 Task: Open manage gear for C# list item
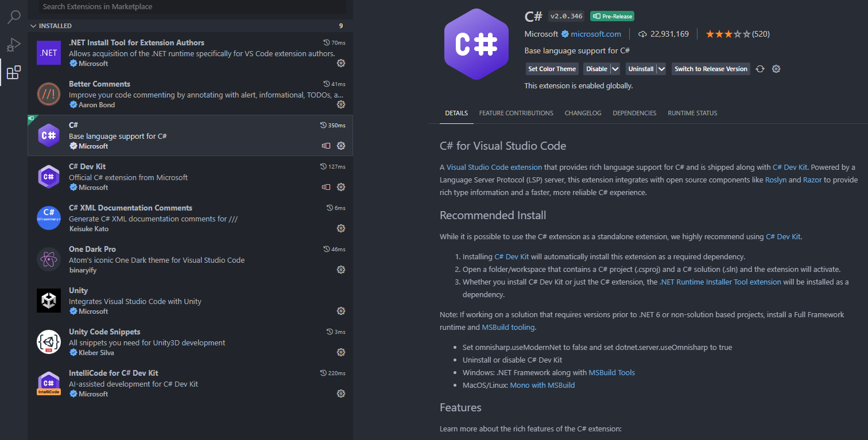click(x=341, y=146)
